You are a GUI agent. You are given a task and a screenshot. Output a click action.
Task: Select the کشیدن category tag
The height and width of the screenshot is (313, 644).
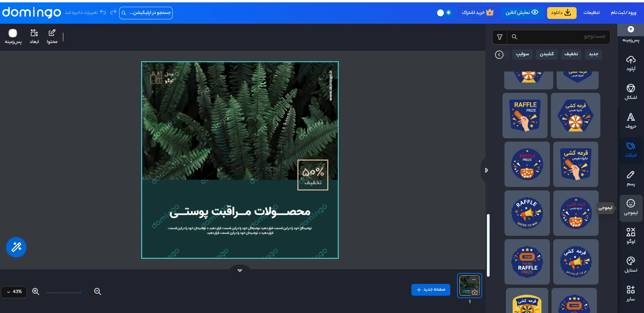point(546,54)
